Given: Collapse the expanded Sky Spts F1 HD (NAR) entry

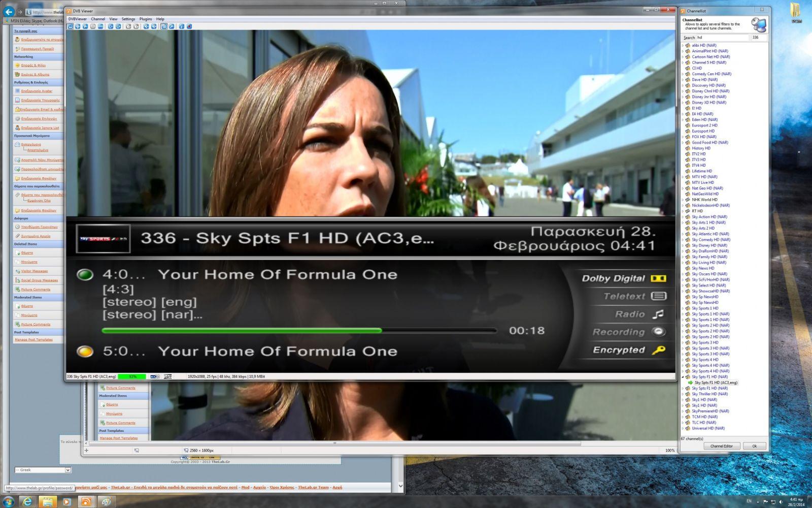Looking at the screenshot, I should [x=683, y=377].
